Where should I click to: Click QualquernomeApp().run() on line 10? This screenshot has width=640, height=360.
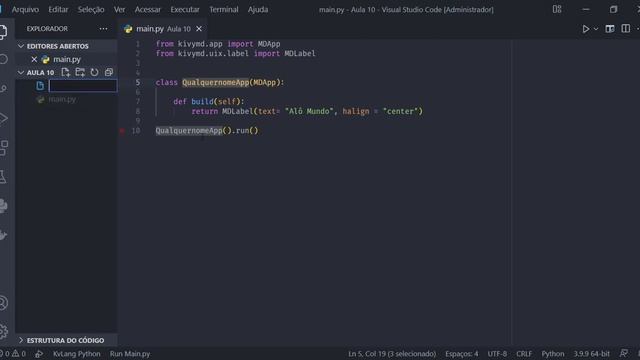207,131
